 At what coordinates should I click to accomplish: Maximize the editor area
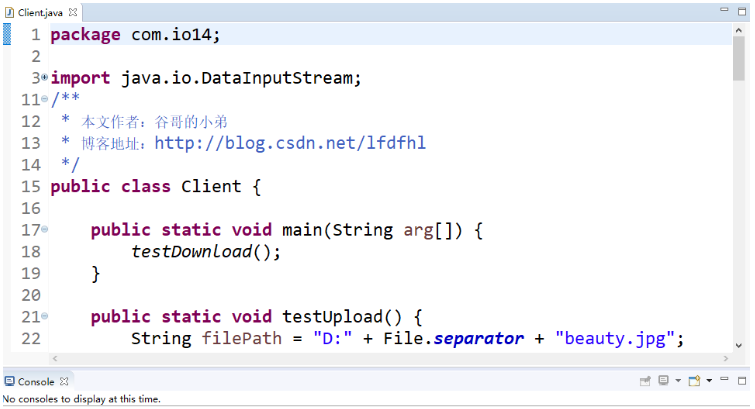pyautogui.click(x=740, y=12)
